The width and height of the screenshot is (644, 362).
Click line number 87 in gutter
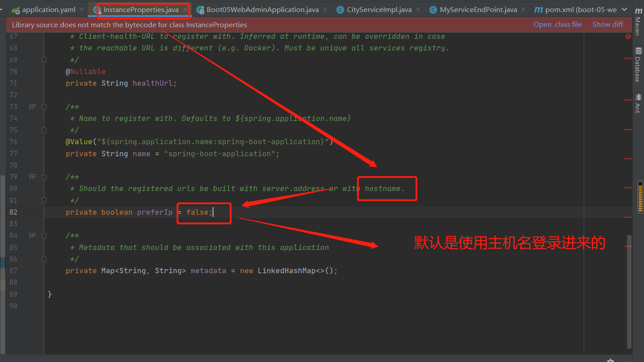pyautogui.click(x=13, y=270)
